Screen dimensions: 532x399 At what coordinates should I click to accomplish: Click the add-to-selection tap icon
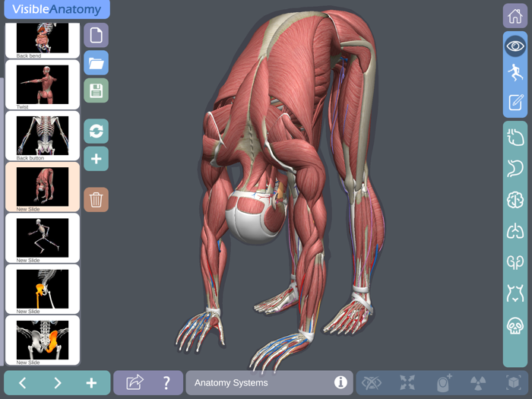443,383
